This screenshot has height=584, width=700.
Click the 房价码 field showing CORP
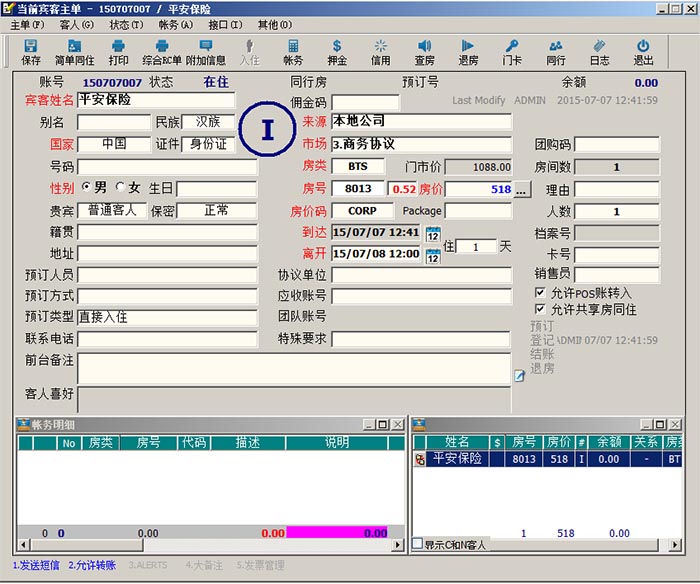[x=362, y=210]
